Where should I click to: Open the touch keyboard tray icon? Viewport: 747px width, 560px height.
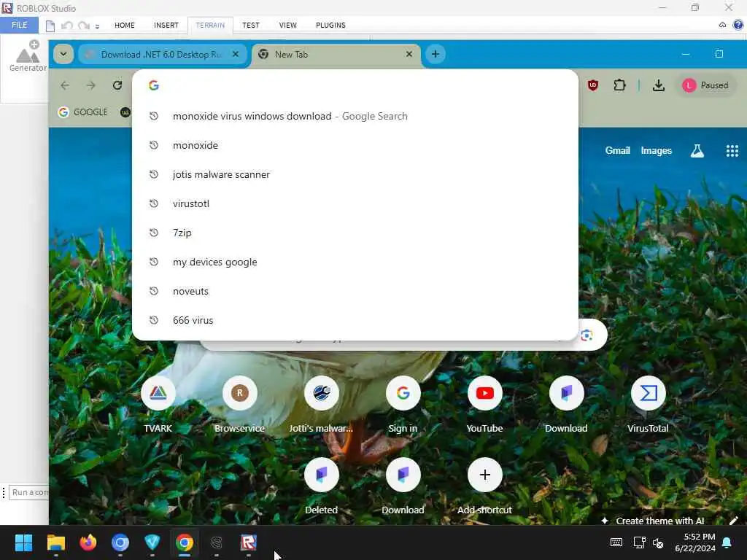[x=616, y=542]
